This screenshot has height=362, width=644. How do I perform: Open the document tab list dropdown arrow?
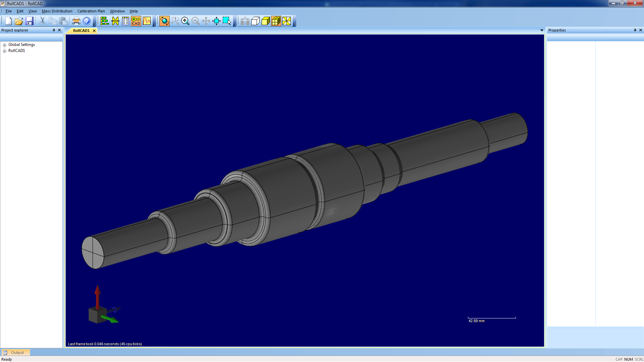click(x=542, y=31)
